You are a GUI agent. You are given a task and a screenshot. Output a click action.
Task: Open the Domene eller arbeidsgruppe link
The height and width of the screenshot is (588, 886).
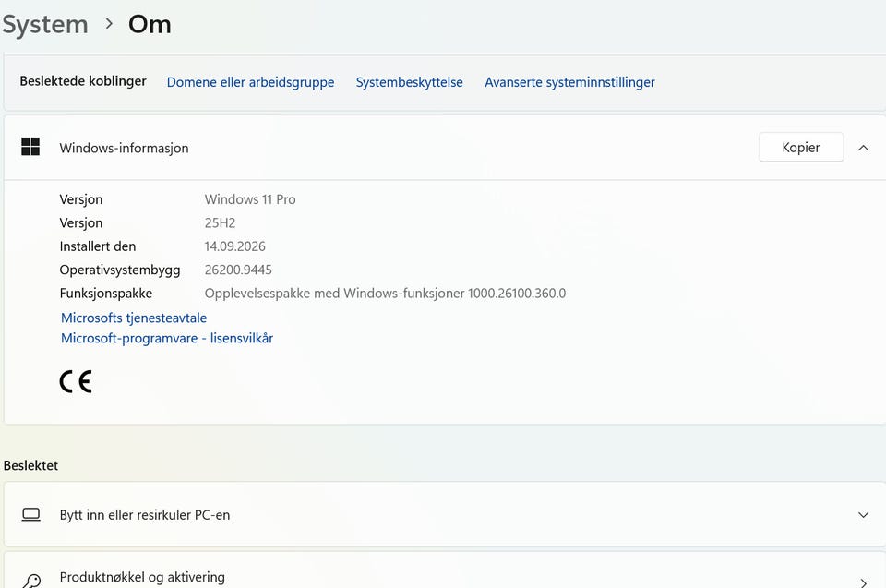(x=250, y=82)
